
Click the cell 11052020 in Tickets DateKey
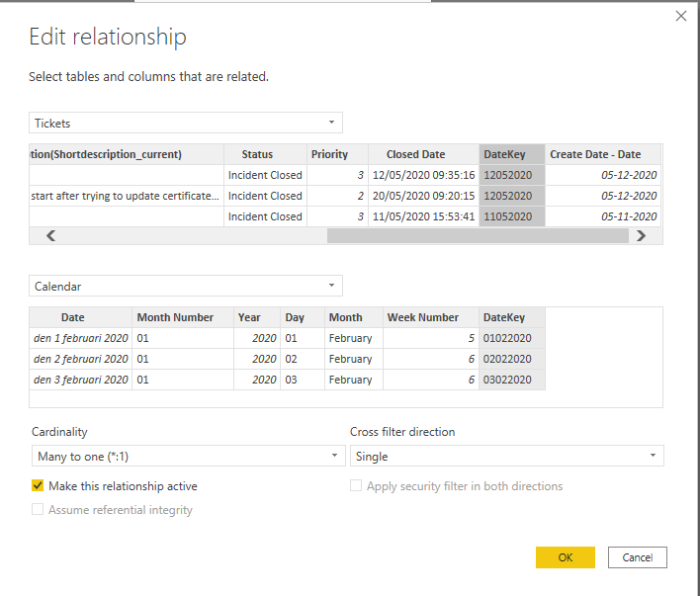[x=512, y=216]
